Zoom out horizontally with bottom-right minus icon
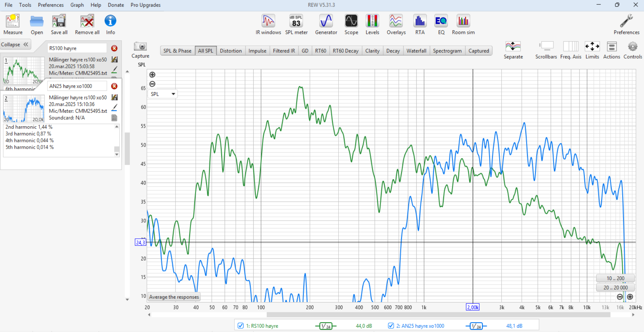Viewport: 644px width, 332px height. coord(620,297)
